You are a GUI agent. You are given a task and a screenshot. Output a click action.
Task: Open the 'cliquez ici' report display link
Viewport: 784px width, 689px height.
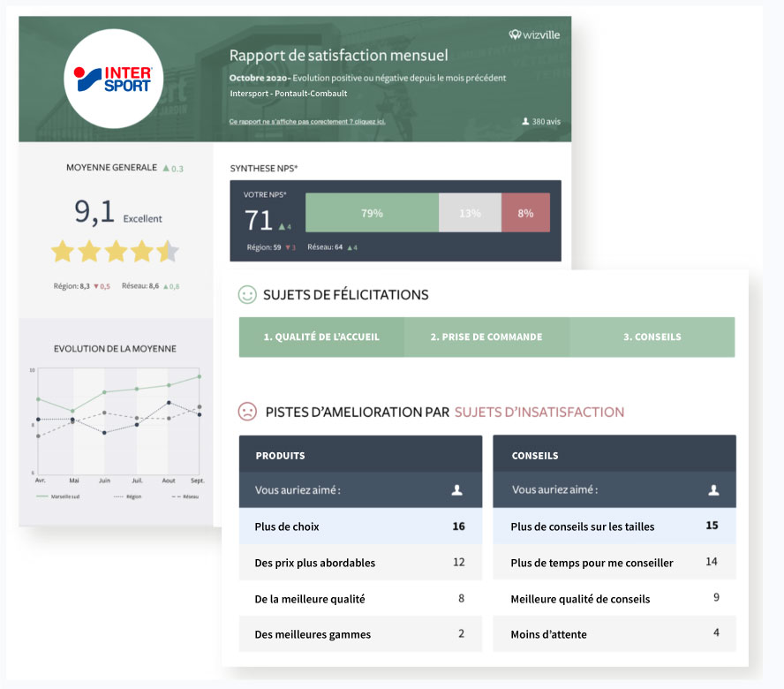tap(307, 121)
